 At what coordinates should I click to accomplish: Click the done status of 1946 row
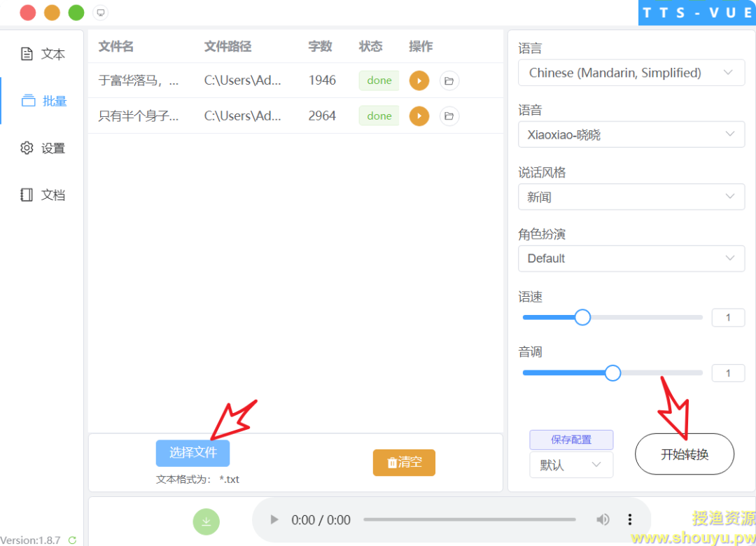(x=379, y=80)
